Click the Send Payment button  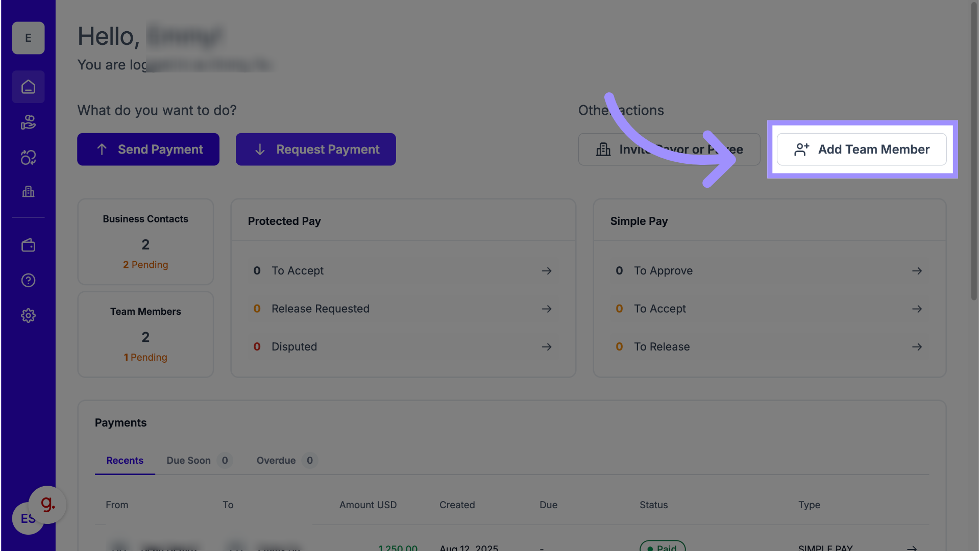pyautogui.click(x=148, y=149)
